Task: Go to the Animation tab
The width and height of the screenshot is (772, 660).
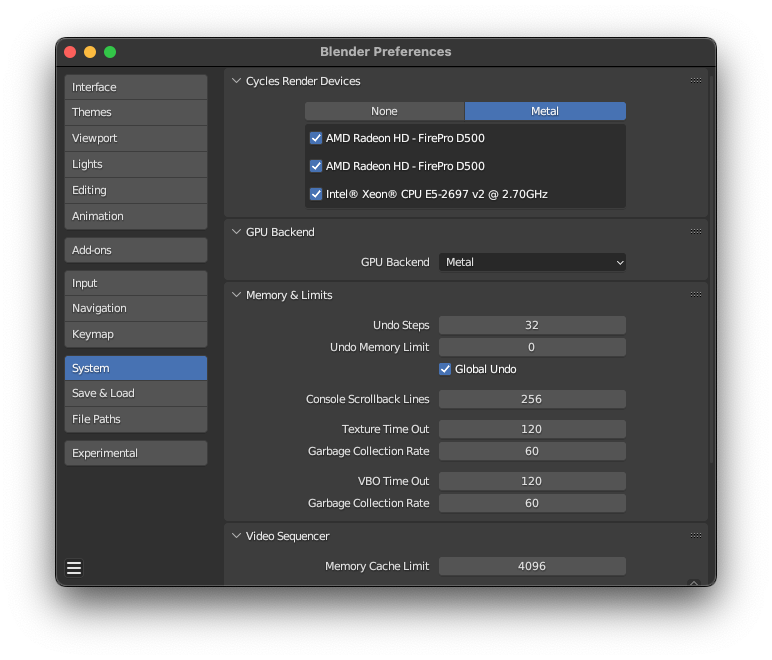Action: pos(136,217)
